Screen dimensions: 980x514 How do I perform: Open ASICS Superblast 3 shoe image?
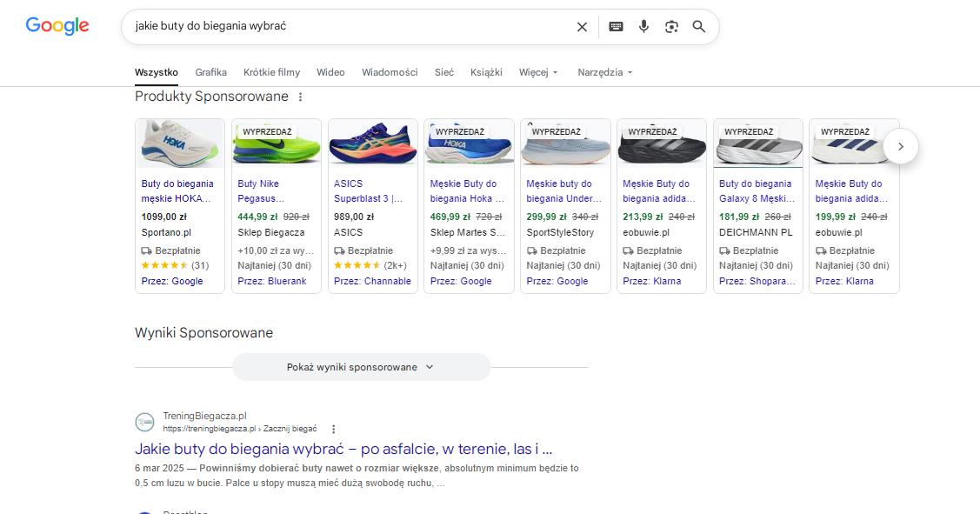372,144
